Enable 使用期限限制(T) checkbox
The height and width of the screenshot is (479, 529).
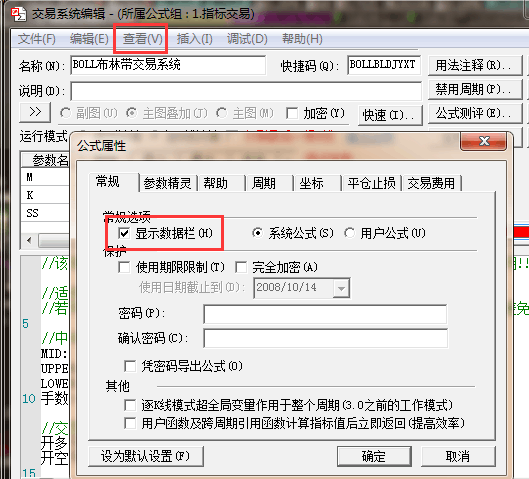[124, 267]
